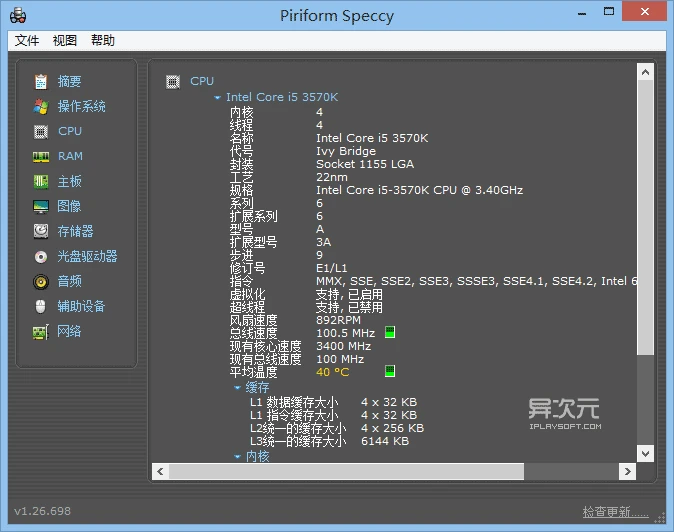
Task: Open the 音频 speaker icon
Action: pos(41,282)
